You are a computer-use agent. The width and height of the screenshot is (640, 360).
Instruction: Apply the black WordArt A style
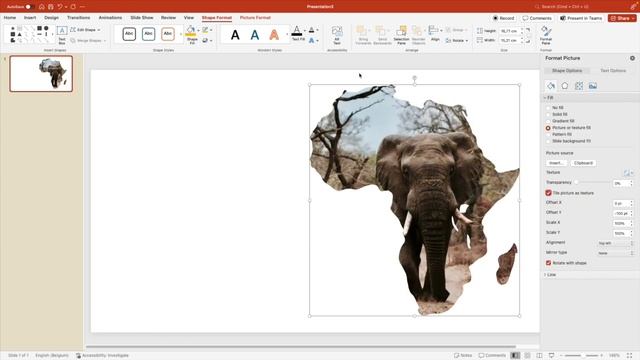tap(235, 35)
